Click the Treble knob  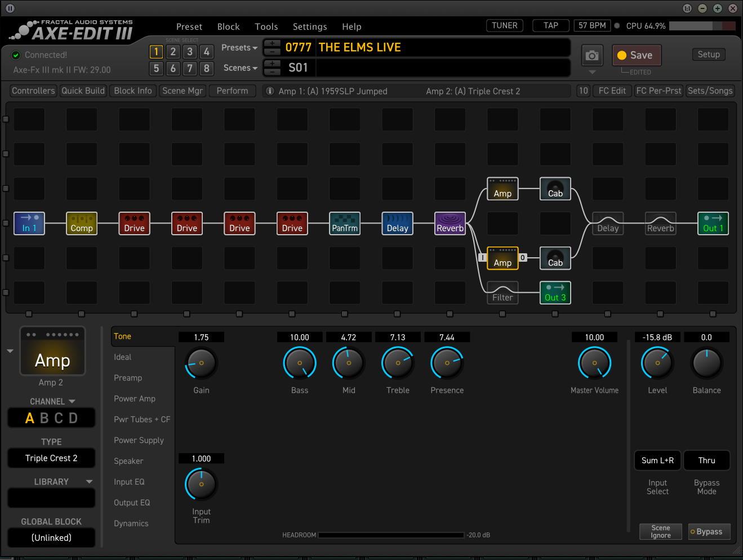[x=398, y=363]
